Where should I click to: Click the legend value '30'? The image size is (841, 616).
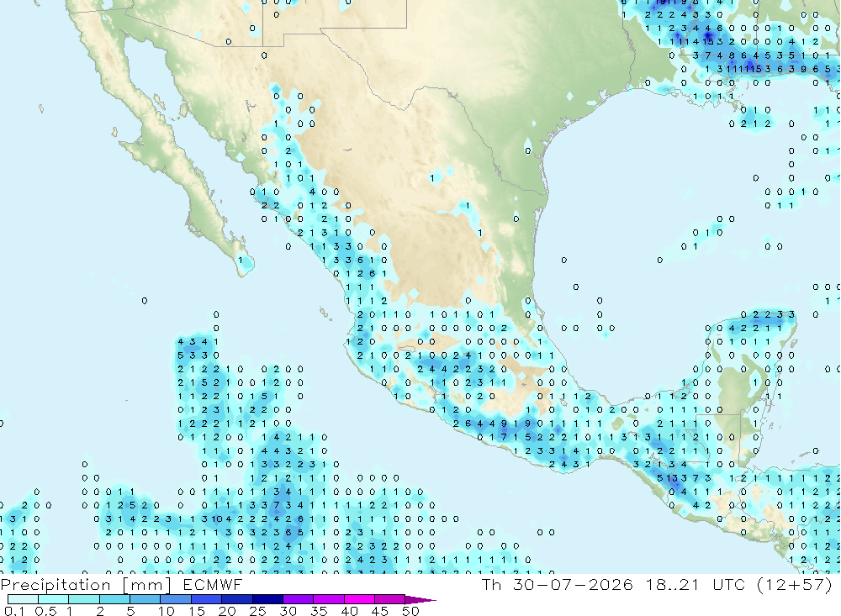[288, 611]
